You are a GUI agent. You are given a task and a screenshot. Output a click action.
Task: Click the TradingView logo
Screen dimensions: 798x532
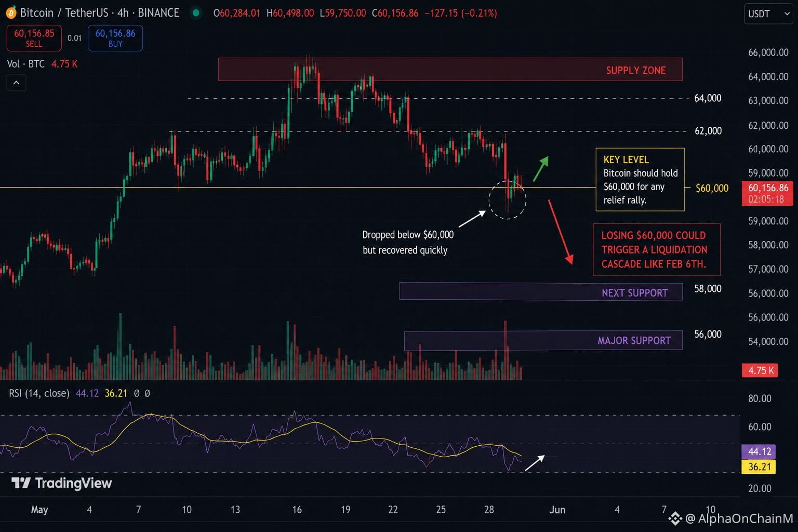point(61,483)
